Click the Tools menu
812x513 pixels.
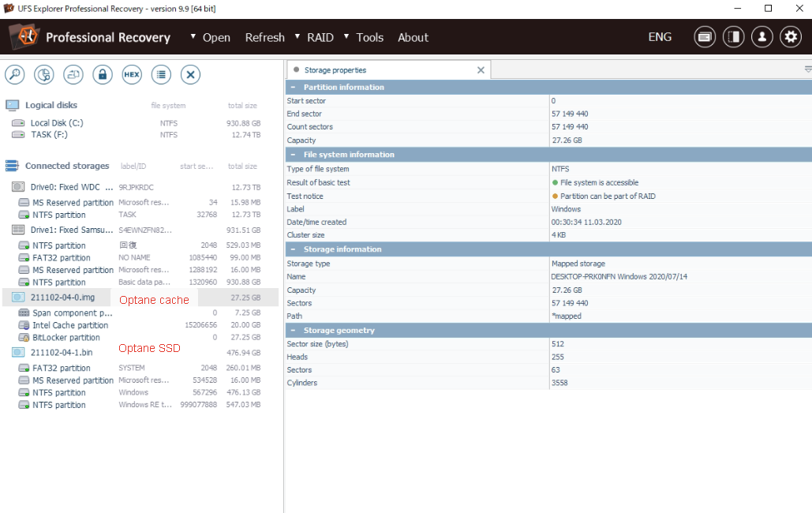tap(370, 37)
